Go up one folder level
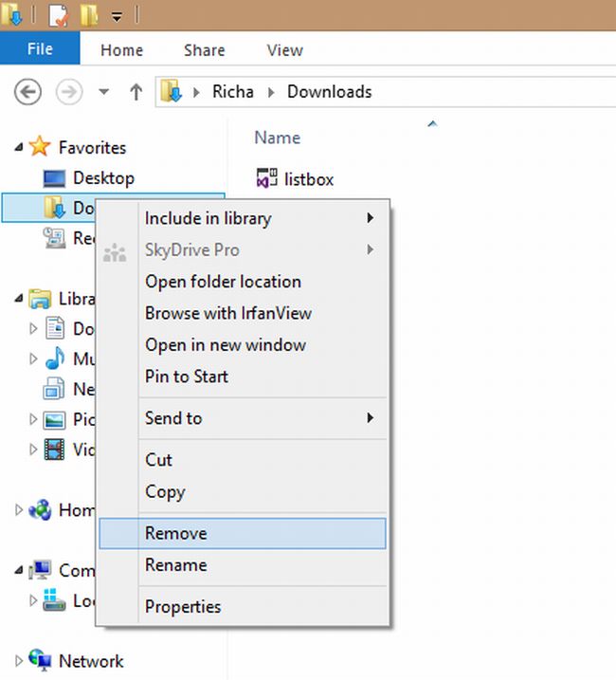 point(136,92)
